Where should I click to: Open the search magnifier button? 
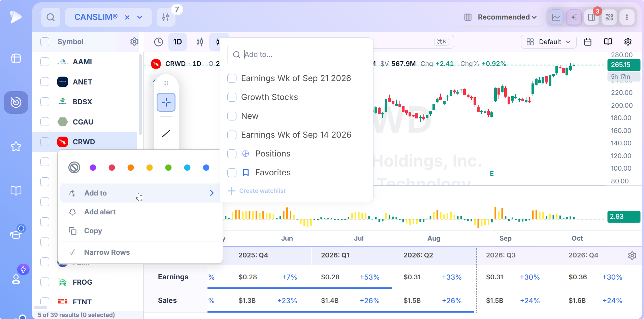(x=51, y=17)
